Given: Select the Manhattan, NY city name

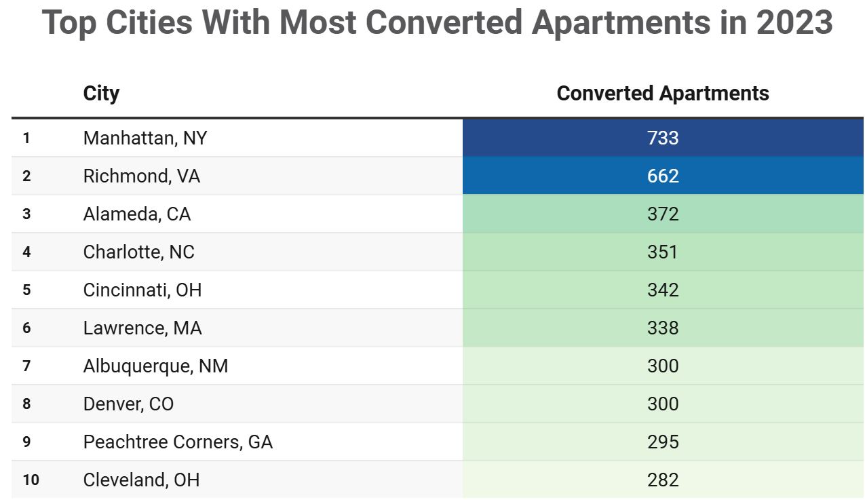Looking at the screenshot, I should [x=145, y=138].
